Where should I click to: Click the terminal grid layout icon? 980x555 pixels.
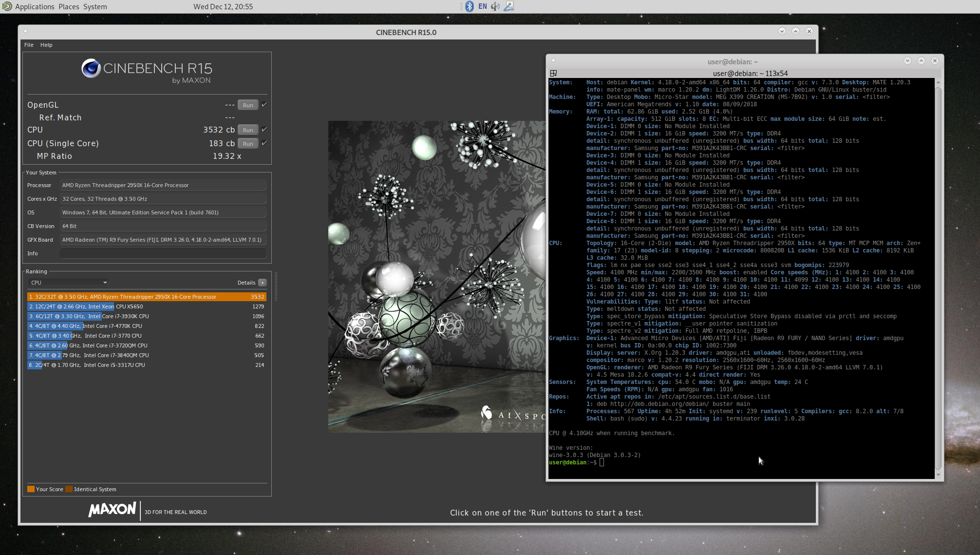pyautogui.click(x=553, y=73)
